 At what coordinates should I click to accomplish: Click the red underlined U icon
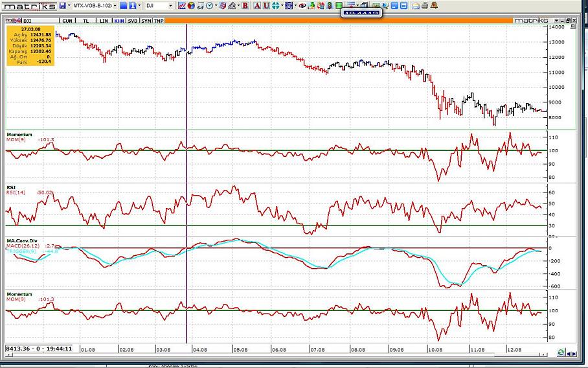(x=266, y=5)
